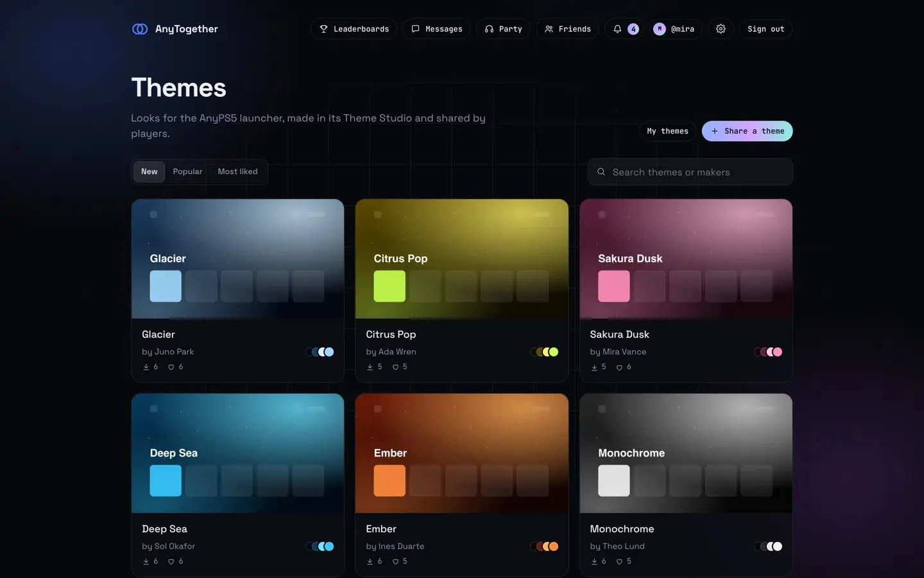This screenshot has width=924, height=578.
Task: Switch to the Popular tab
Action: (187, 171)
